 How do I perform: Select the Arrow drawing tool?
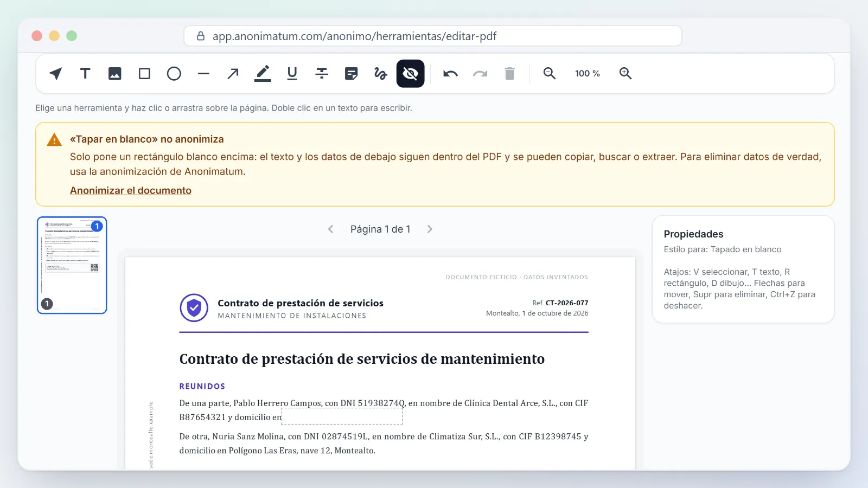coord(233,74)
